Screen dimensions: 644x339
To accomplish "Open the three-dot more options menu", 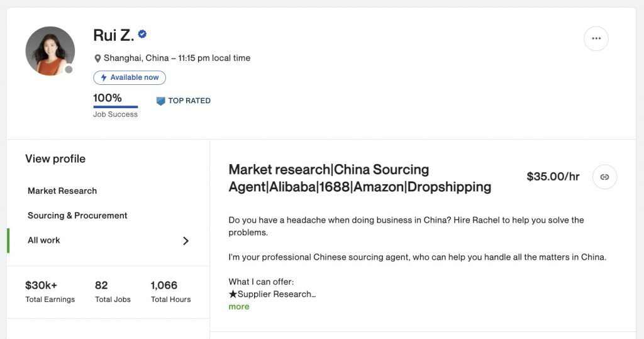I will tap(596, 38).
